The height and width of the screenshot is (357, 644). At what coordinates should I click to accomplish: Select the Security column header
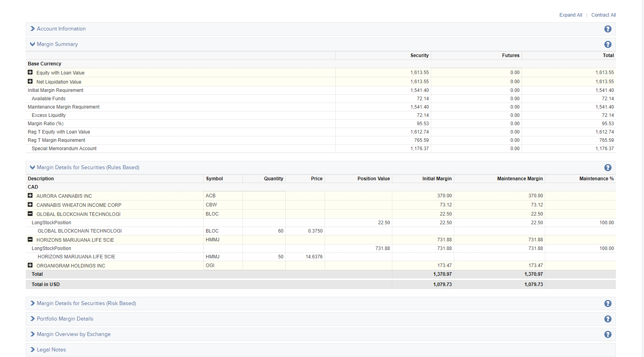tap(419, 55)
